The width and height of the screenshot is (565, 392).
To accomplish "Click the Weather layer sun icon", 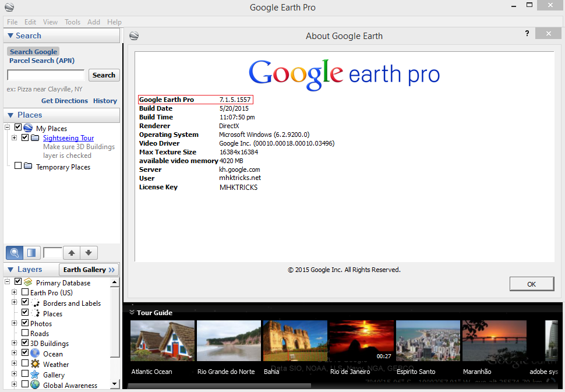I will click(x=35, y=364).
